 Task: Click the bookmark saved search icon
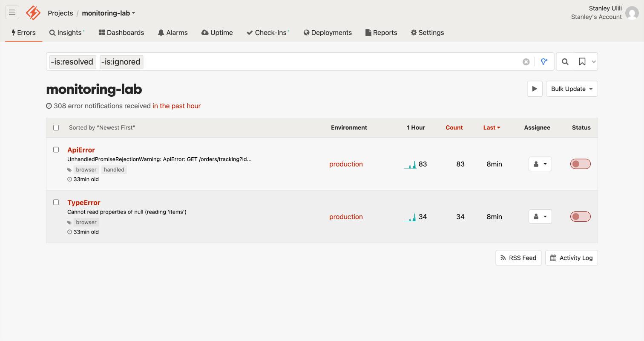click(582, 62)
